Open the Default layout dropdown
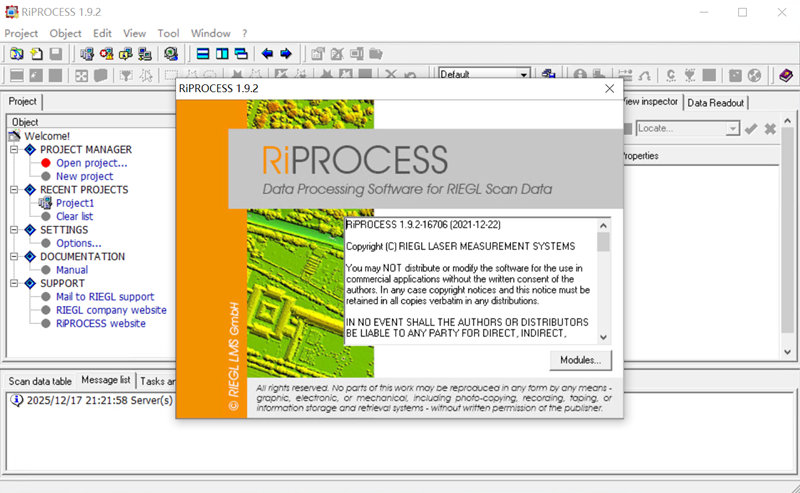The width and height of the screenshot is (800, 493). [524, 75]
